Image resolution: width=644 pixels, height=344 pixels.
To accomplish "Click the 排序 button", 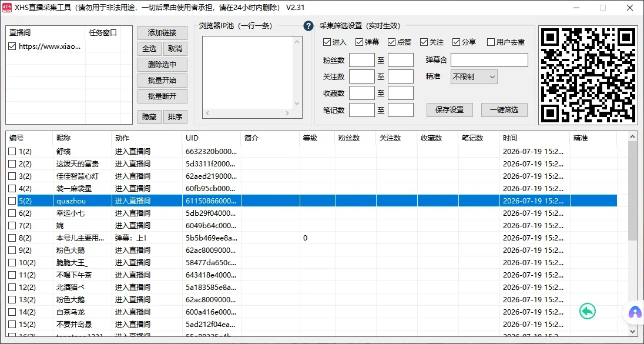I will coord(175,117).
